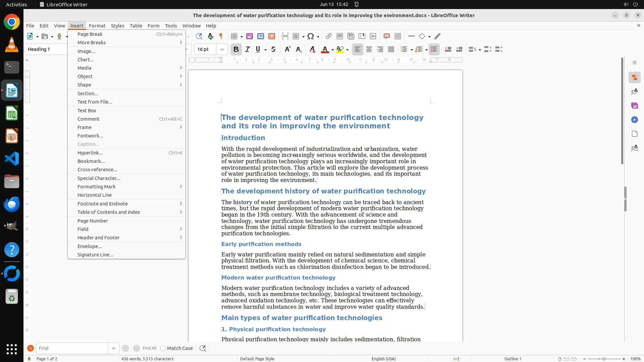This screenshot has height=362, width=644.
Task: Toggle Bold formatting button
Action: [x=236, y=50]
